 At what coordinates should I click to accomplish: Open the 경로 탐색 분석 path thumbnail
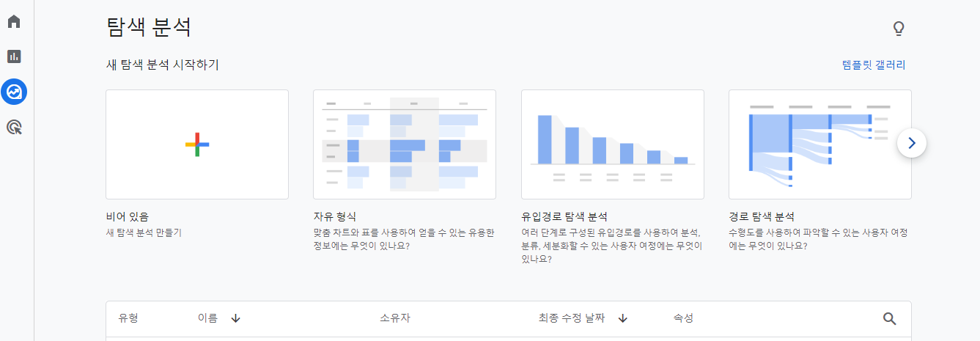tap(820, 144)
